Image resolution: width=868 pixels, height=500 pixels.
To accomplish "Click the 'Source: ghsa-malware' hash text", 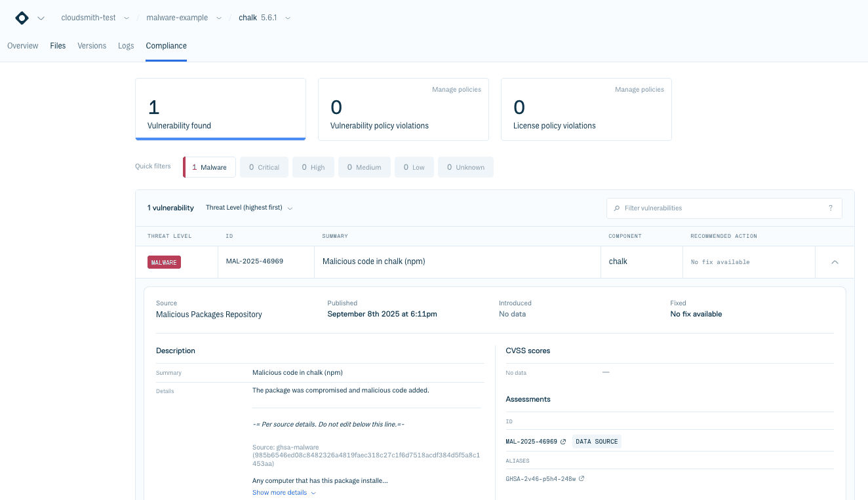I will (366, 455).
